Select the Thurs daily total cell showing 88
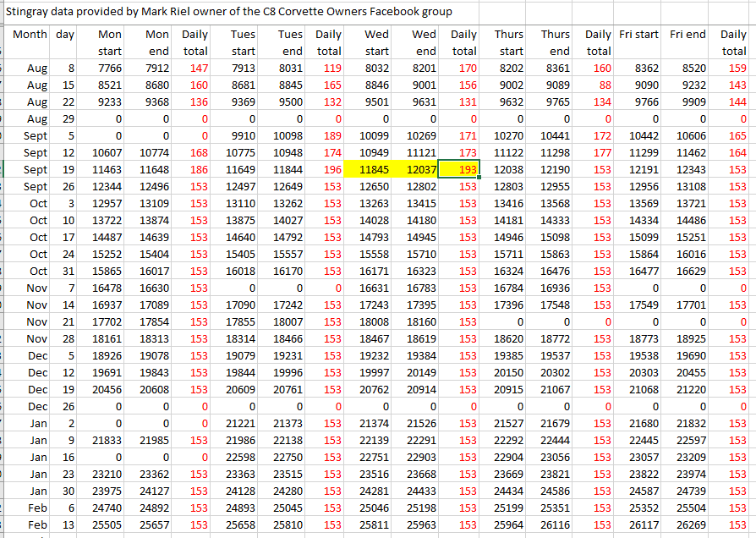The width and height of the screenshot is (756, 538). pos(599,85)
